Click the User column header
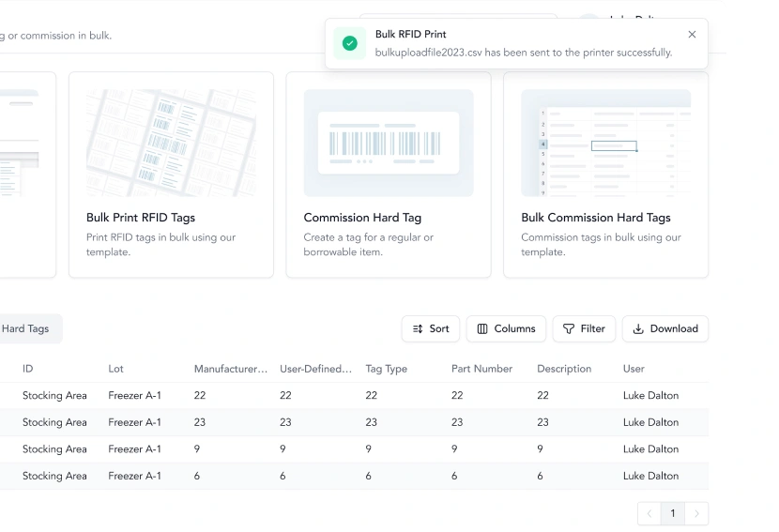779x532 pixels. coord(634,369)
